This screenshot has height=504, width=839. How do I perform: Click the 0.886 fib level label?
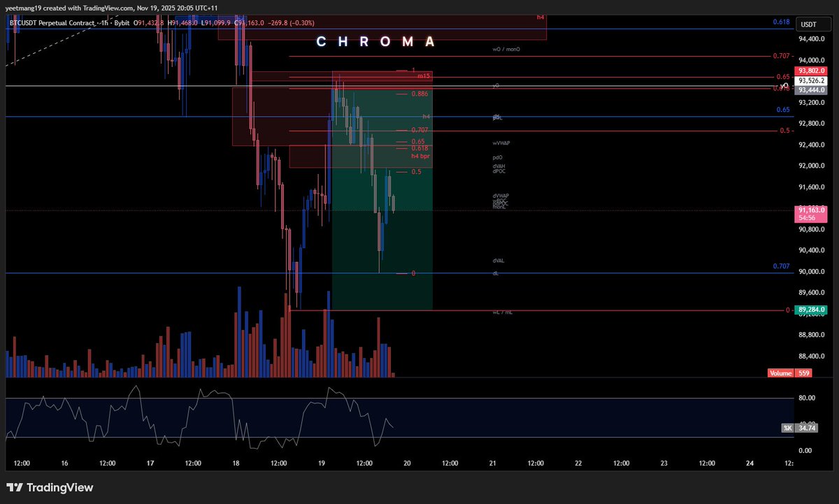pyautogui.click(x=419, y=94)
